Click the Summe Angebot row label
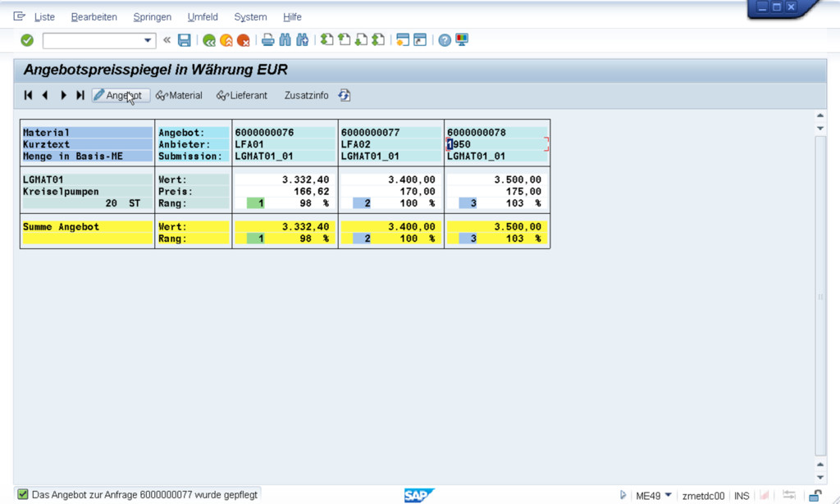840x504 pixels. click(x=61, y=227)
